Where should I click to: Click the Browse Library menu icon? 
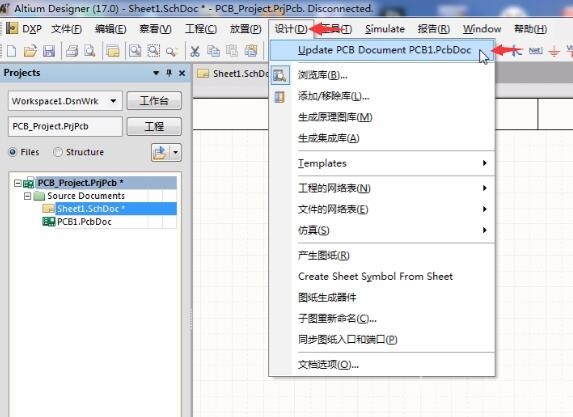click(x=280, y=75)
